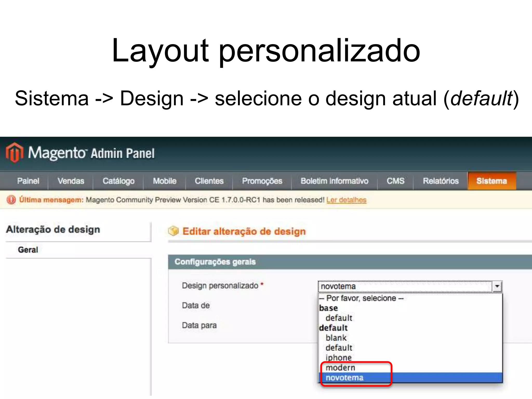Click the Design personalizado select box showing novotema
The width and height of the screenshot is (532, 399).
[410, 286]
